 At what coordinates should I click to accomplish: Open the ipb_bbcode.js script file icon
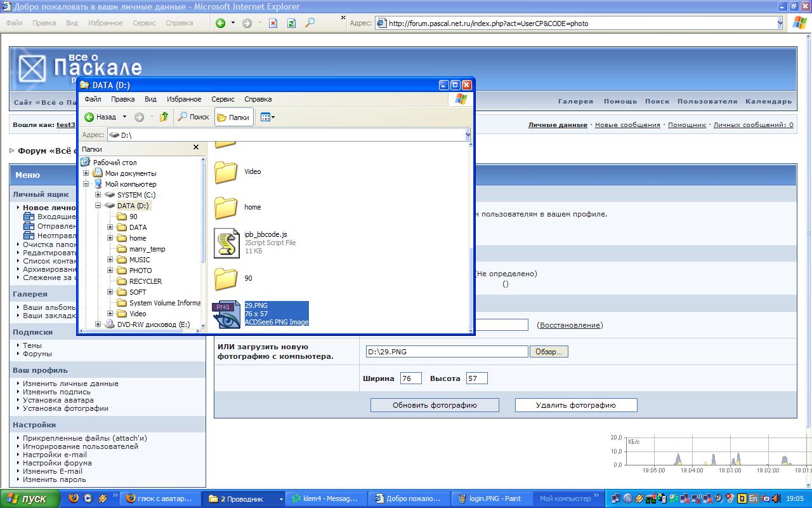[x=226, y=243]
